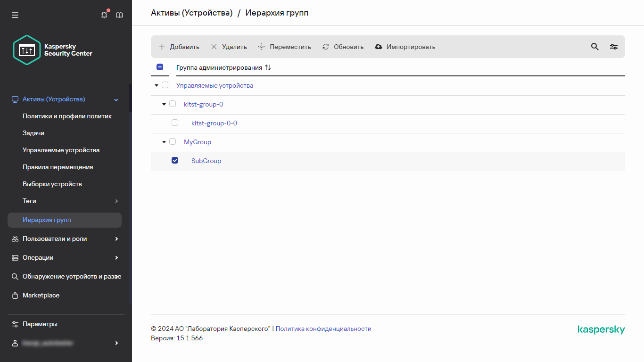Toggle the select-all checkbox in the header
Image resolution: width=644 pixels, height=362 pixels.
tap(160, 67)
